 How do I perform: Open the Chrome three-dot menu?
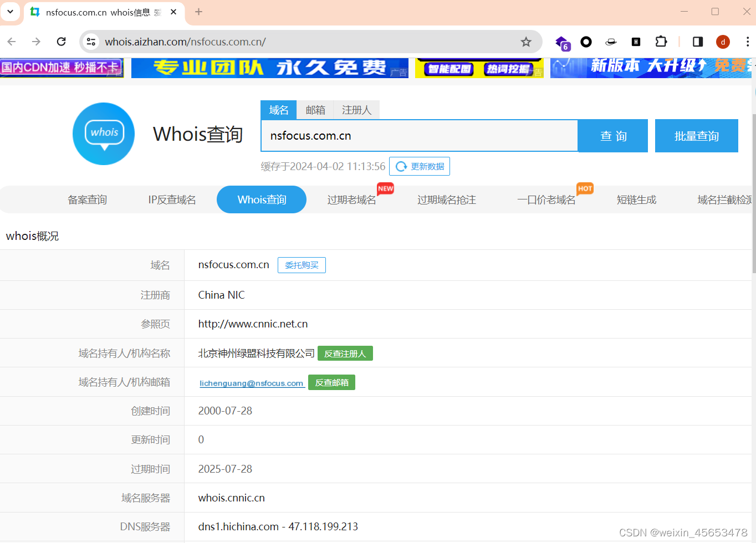(x=747, y=42)
